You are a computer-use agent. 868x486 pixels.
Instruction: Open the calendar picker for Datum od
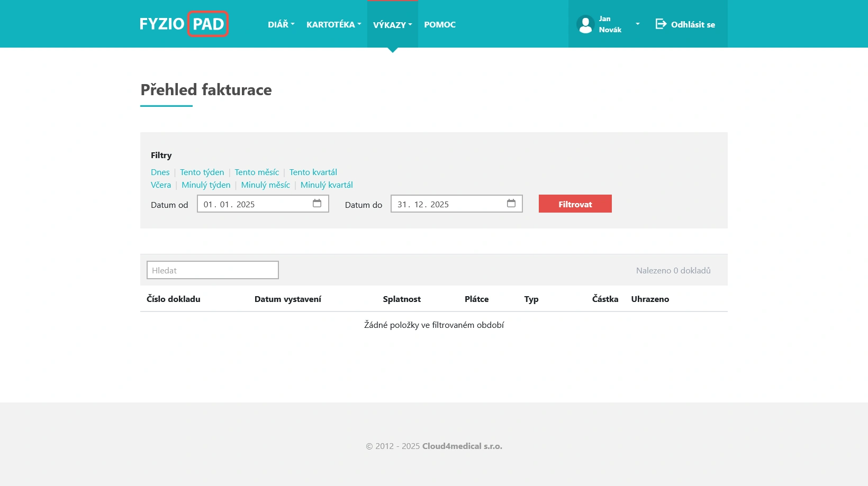tap(317, 203)
